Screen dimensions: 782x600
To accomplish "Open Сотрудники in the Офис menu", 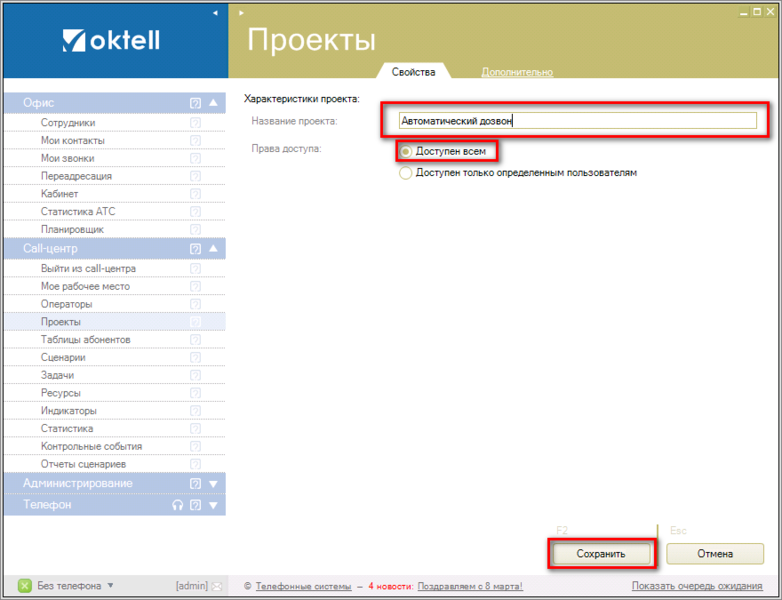I will click(x=68, y=123).
